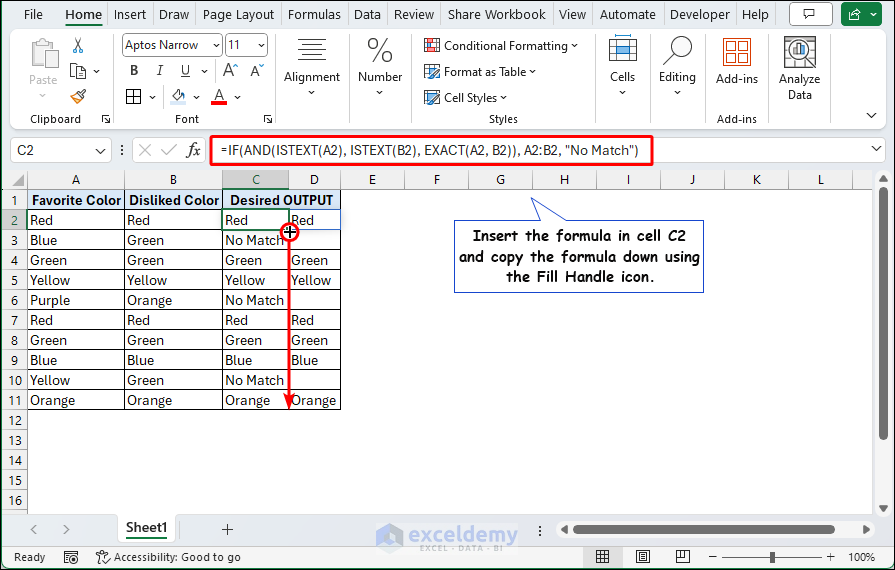895x570 pixels.
Task: Toggle Bold formatting
Action: coord(134,71)
